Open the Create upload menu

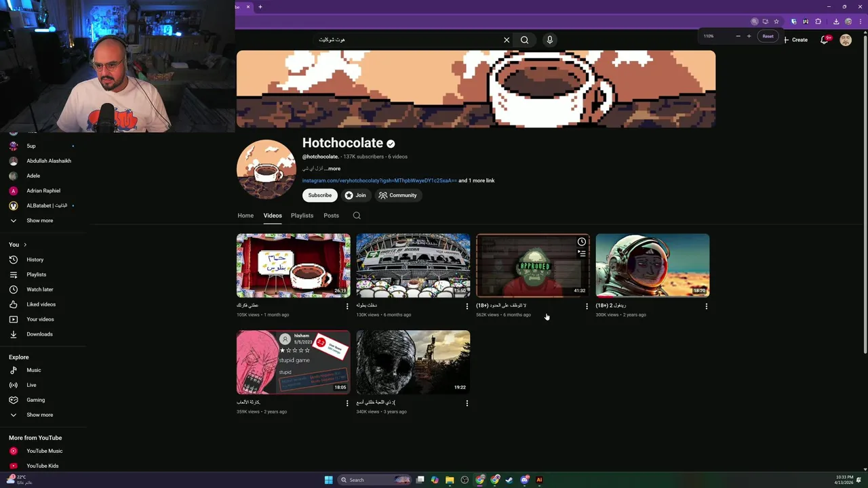(x=795, y=40)
